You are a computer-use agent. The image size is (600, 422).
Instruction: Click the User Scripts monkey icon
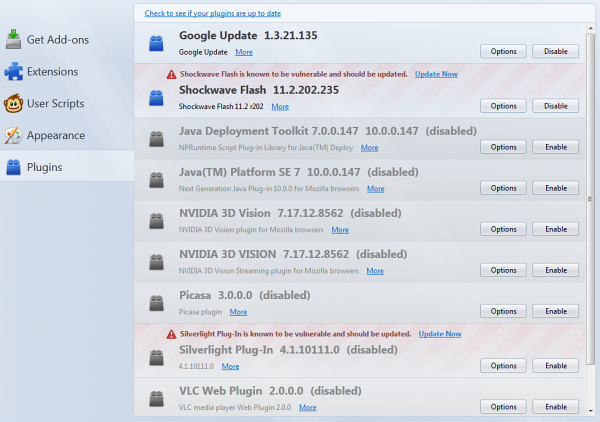[14, 103]
